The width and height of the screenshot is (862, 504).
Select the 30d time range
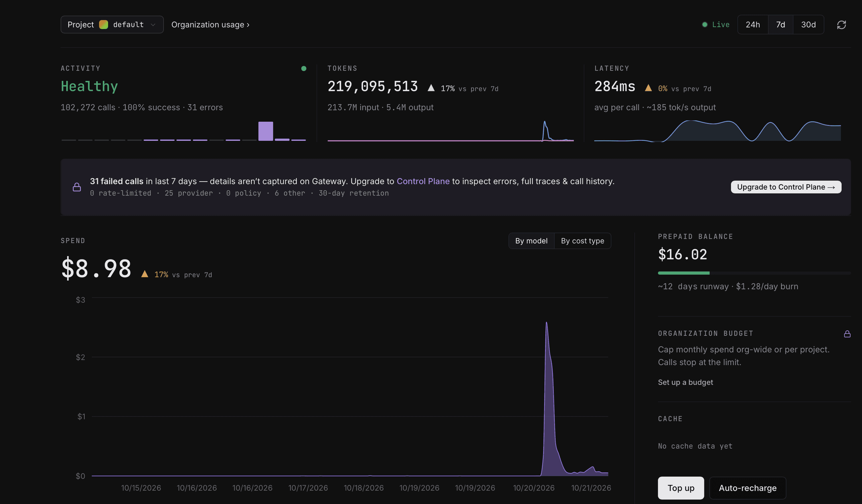click(x=808, y=25)
